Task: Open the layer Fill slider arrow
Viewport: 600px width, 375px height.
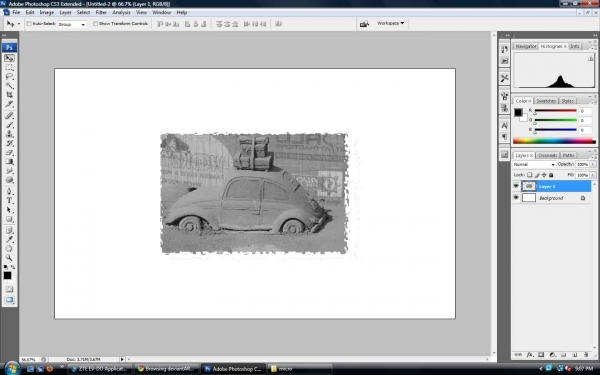Action: [x=593, y=175]
